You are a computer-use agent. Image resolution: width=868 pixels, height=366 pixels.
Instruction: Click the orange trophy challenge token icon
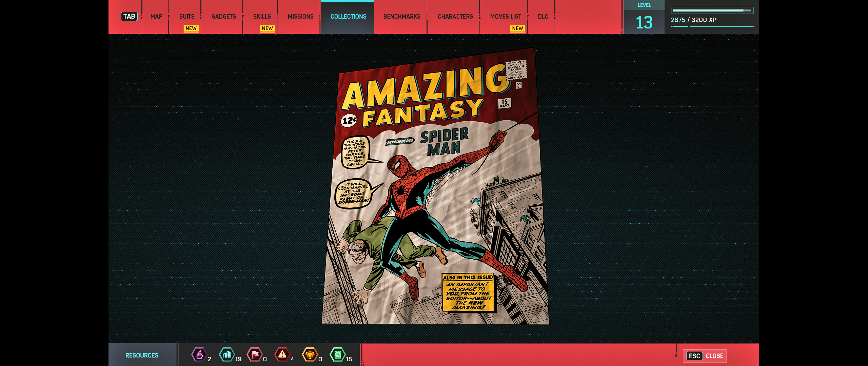(x=310, y=355)
